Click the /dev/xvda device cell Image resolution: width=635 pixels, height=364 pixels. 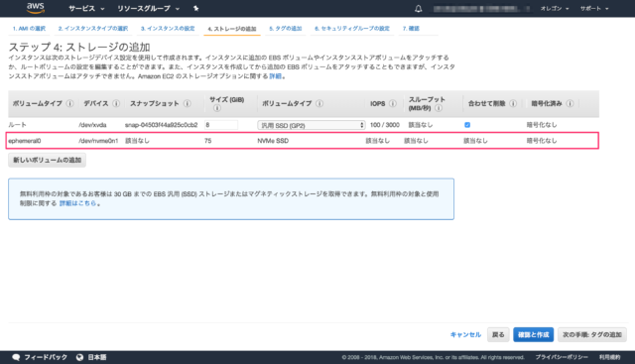pos(92,125)
